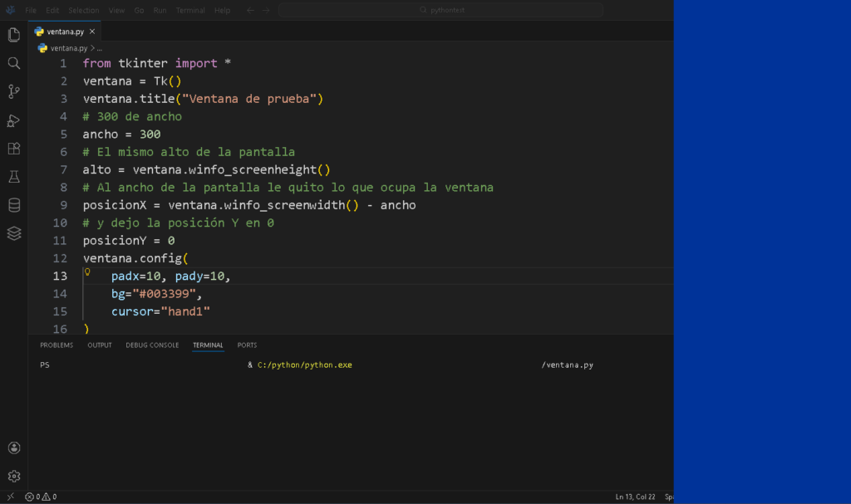Click the winfo_screenwidth call on line 9
This screenshot has width=851, height=504.
coord(292,205)
